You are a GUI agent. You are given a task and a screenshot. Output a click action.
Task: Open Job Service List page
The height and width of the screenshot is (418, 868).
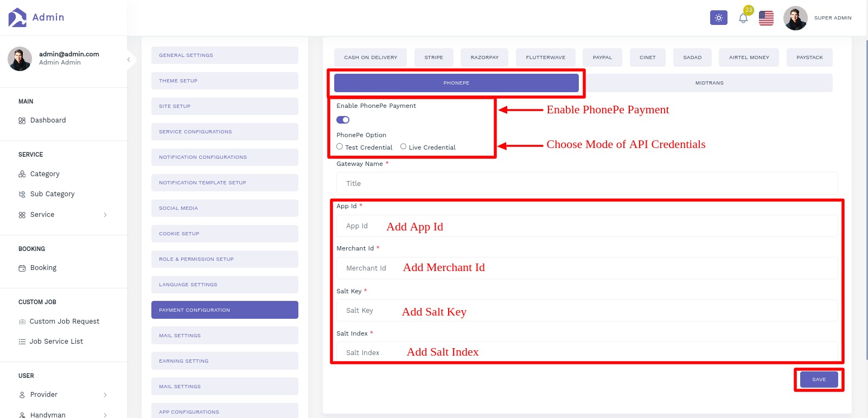click(56, 342)
